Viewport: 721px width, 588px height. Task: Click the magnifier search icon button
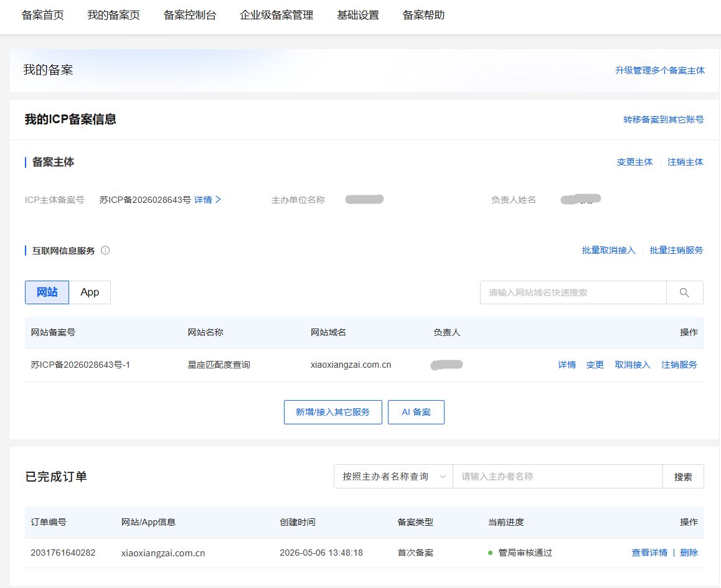[x=684, y=292]
